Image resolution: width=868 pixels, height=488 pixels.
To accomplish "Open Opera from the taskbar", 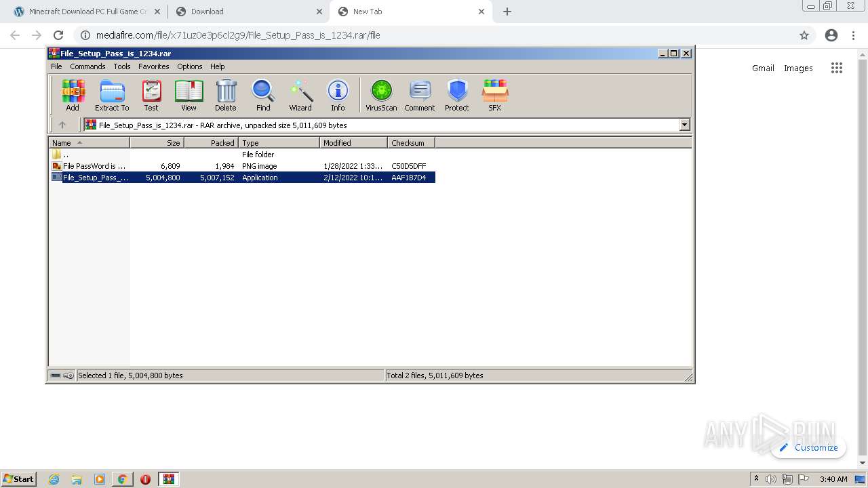I will point(145,479).
